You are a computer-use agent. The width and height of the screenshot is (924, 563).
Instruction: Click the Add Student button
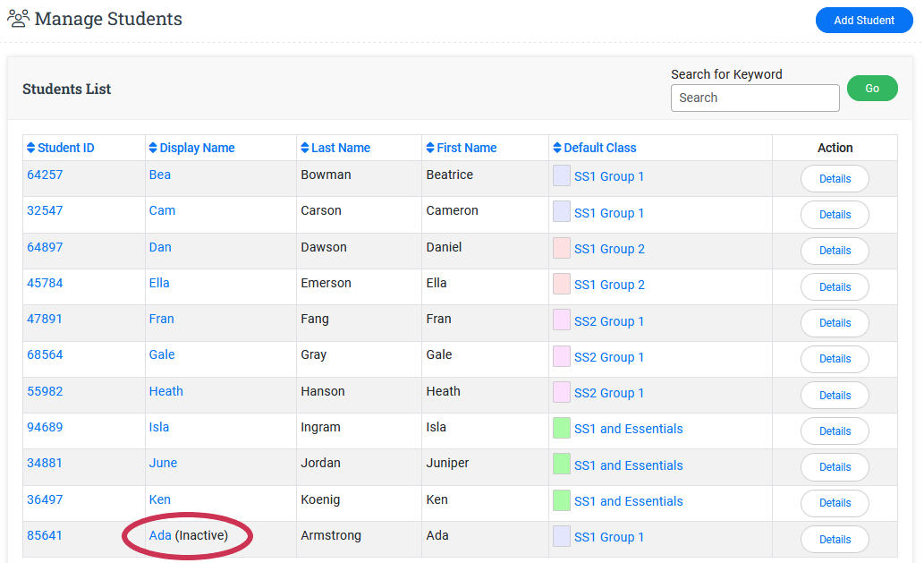point(863,21)
